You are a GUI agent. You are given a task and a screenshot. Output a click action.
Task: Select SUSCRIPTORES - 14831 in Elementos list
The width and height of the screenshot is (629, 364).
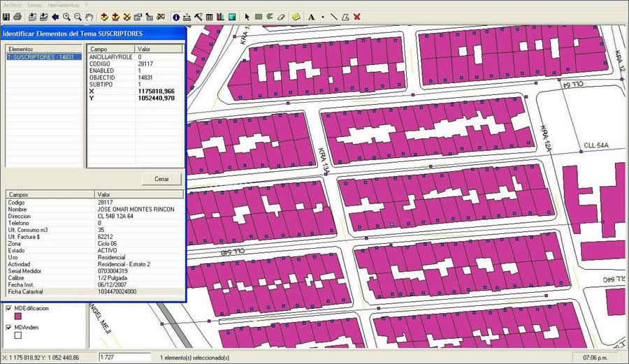coord(40,57)
